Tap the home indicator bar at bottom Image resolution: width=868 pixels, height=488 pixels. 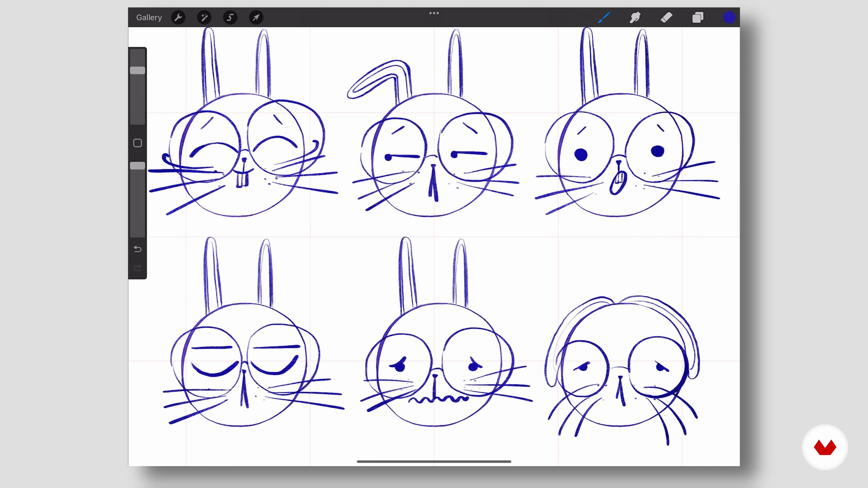point(434,461)
